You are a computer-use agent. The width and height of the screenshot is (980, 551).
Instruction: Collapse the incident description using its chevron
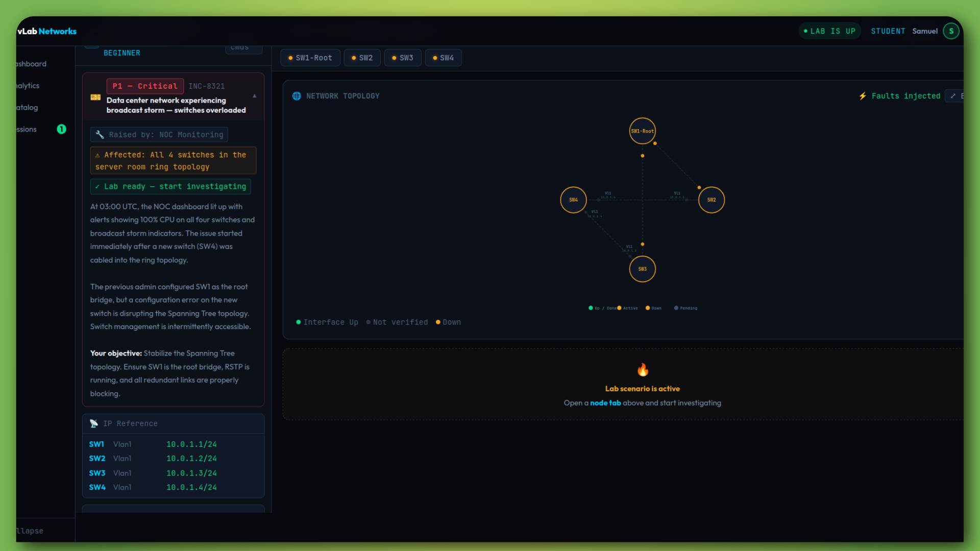254,95
